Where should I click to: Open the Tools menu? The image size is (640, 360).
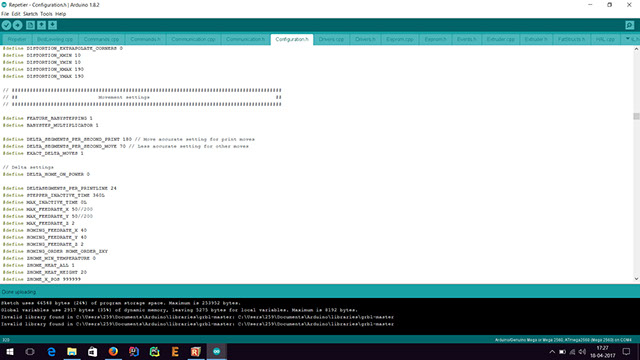46,14
